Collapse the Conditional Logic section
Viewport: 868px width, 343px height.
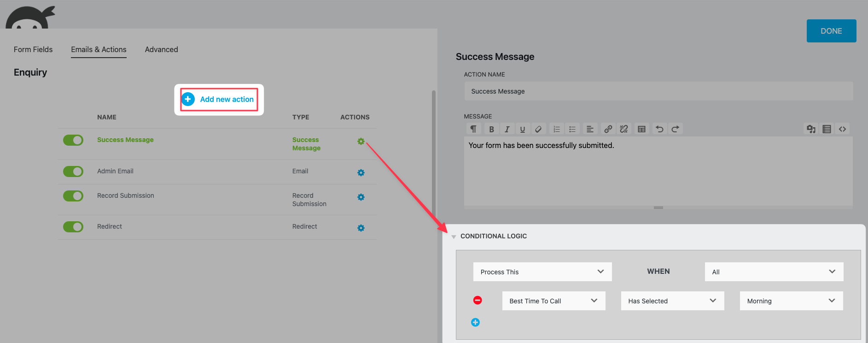pos(454,237)
